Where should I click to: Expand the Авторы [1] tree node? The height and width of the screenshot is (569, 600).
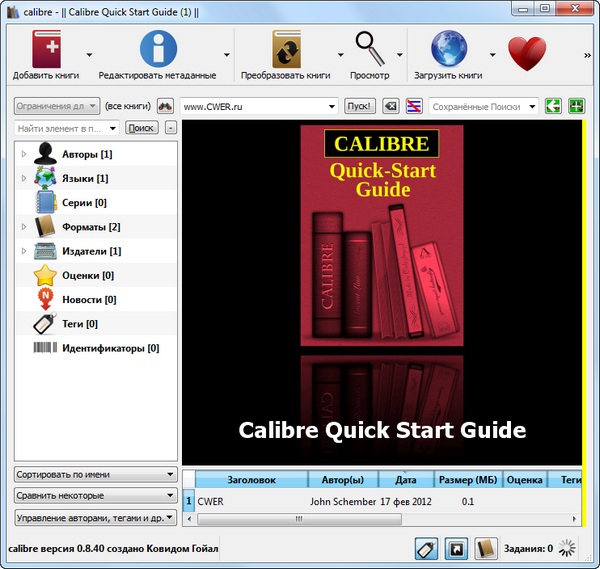24,154
